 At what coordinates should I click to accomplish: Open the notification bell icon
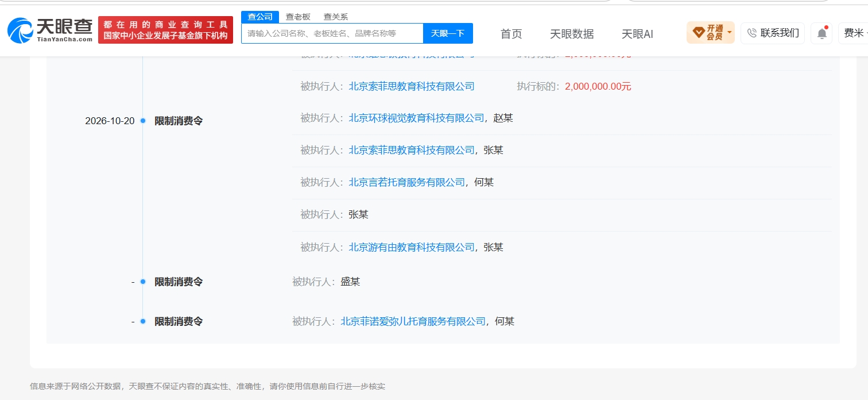(x=821, y=33)
